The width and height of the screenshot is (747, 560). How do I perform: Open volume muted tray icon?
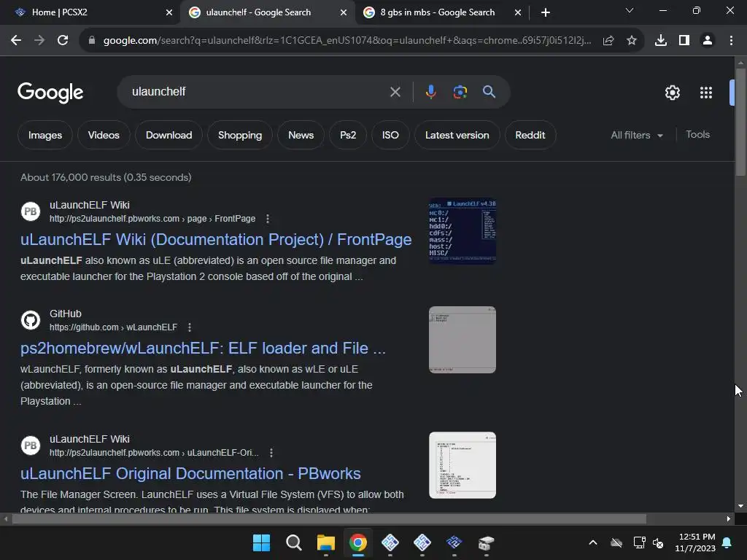pos(659,542)
